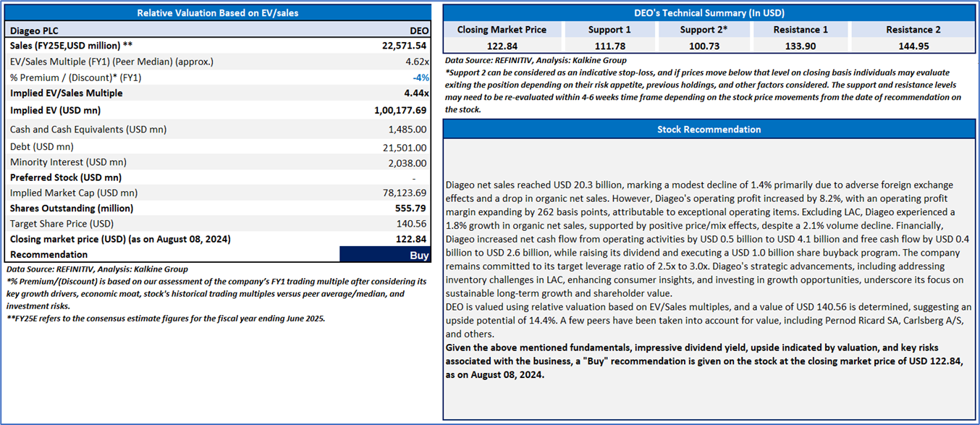Click the Support 2 value 100.73

tap(705, 46)
